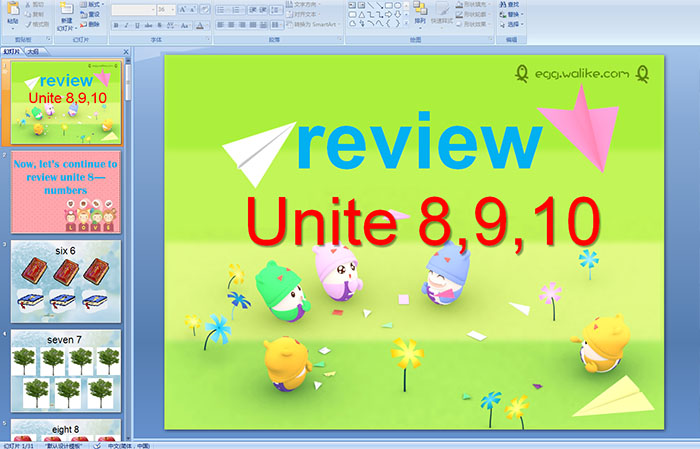Close the slides thumbnail pane
Screen dimensions: 700x449
(126, 52)
